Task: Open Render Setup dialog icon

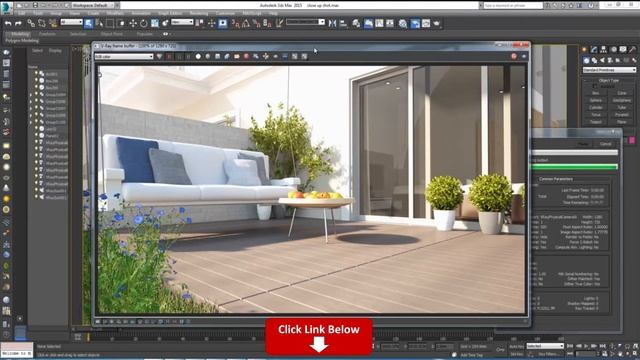Action: click(x=415, y=23)
